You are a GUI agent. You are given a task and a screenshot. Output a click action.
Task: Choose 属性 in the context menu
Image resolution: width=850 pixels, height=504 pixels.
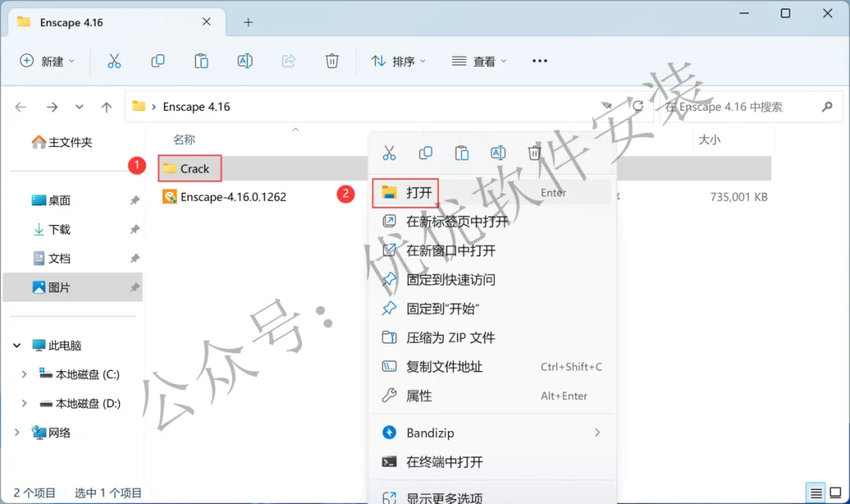tap(492, 395)
